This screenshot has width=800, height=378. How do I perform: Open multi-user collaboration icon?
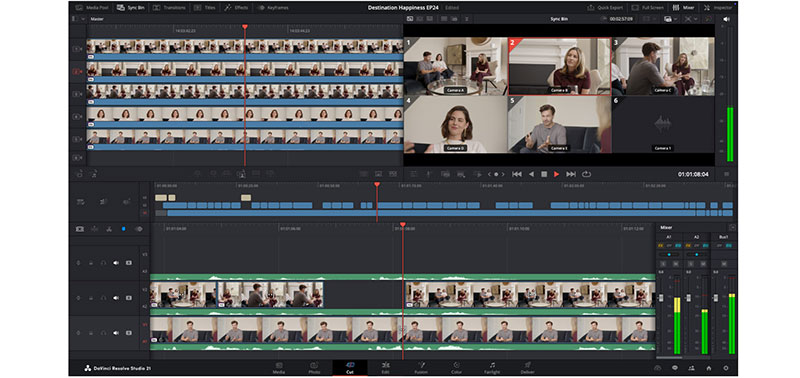click(x=691, y=368)
